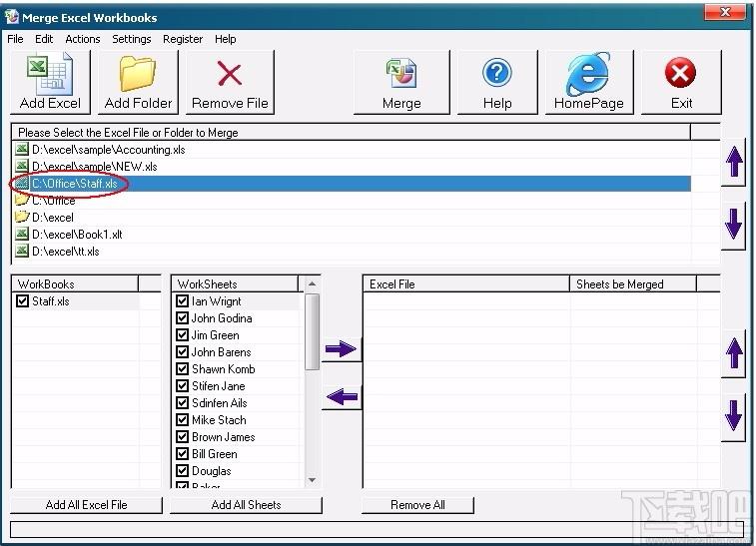
Task: Click the folder icon beside D:\excel
Action: coord(22,217)
